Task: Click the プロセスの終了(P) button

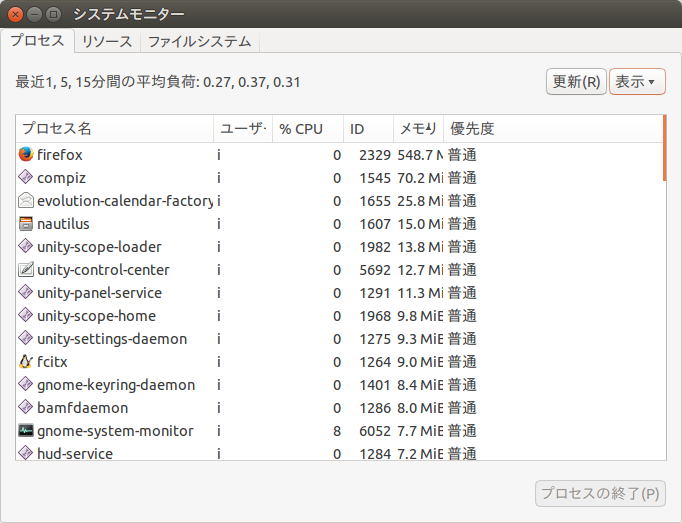Action: pyautogui.click(x=600, y=493)
